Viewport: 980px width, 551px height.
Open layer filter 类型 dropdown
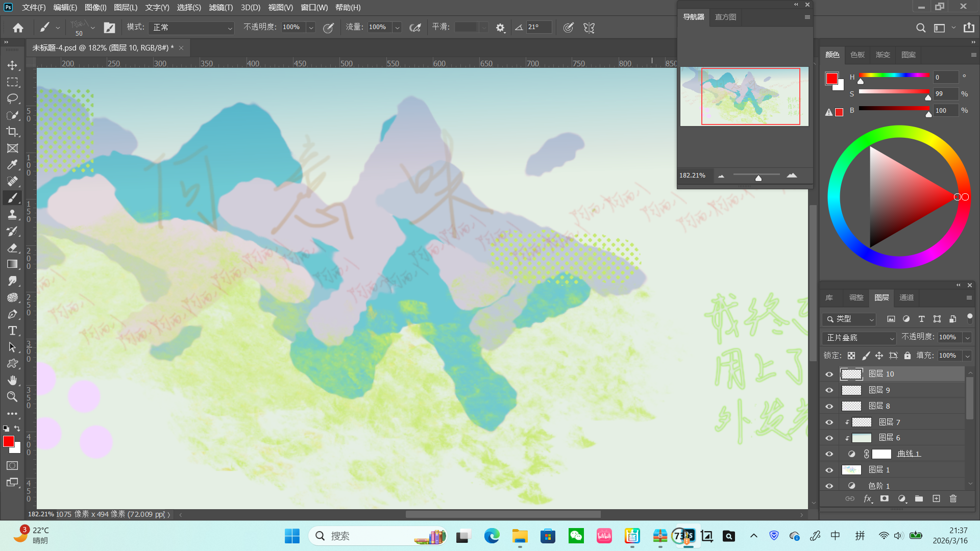(x=849, y=319)
